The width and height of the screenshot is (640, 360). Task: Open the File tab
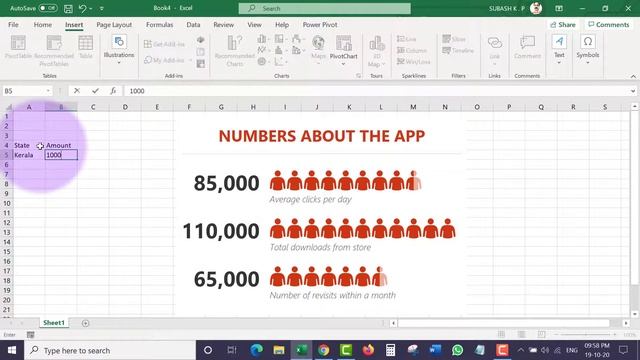(x=13, y=24)
